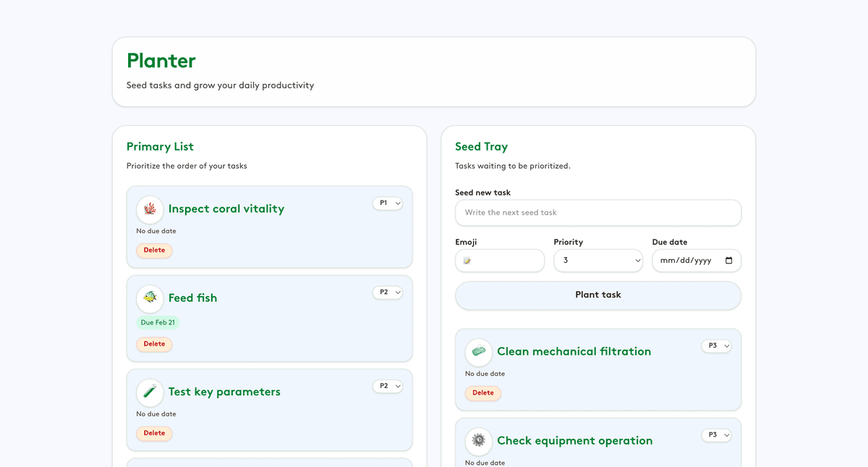The width and height of the screenshot is (868, 467).
Task: Open the calendar picker icon in Due date
Action: point(728,261)
